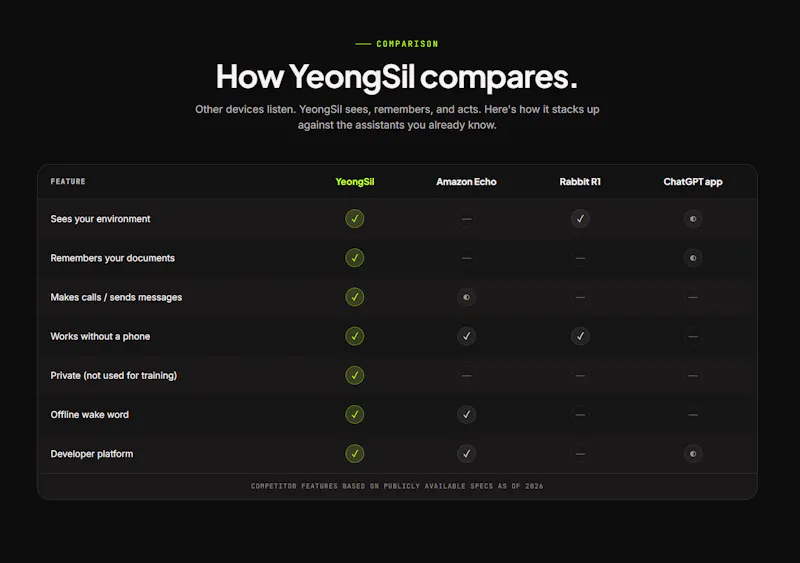This screenshot has width=800, height=563.
Task: Click YeongSil checkmark for Remembers your documents
Action: (x=355, y=258)
